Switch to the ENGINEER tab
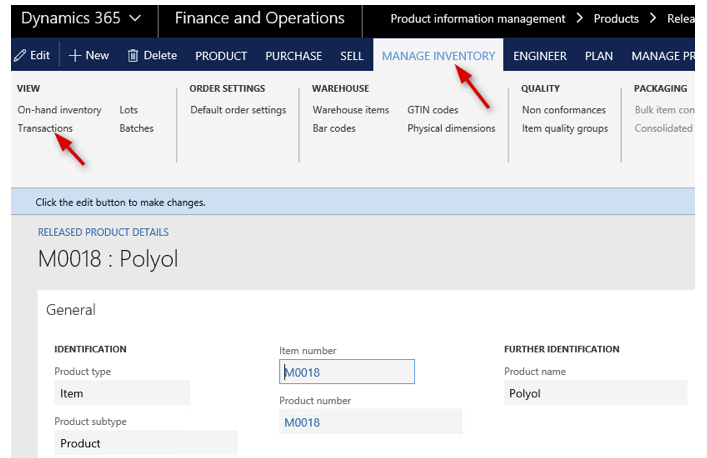Screen dimensions: 707x458 click(x=540, y=56)
